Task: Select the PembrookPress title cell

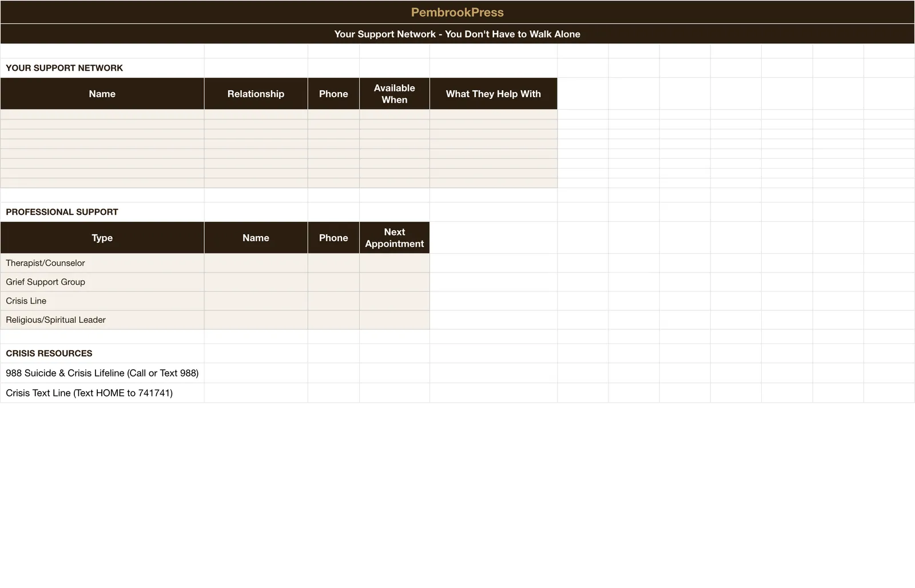Action: click(457, 12)
